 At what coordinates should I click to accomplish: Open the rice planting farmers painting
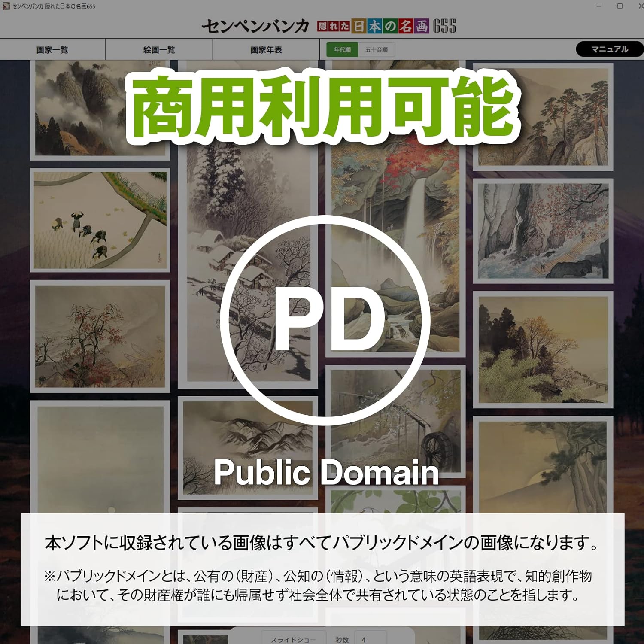tap(100, 220)
